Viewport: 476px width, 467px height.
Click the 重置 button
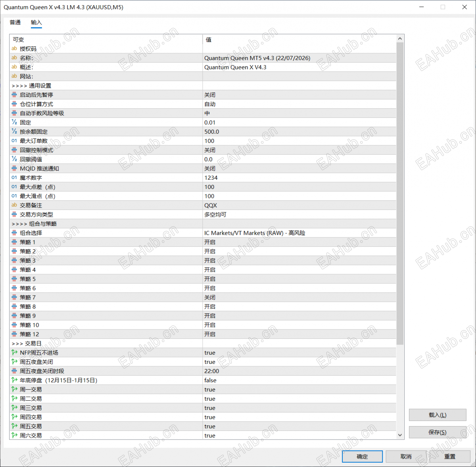[449, 456]
